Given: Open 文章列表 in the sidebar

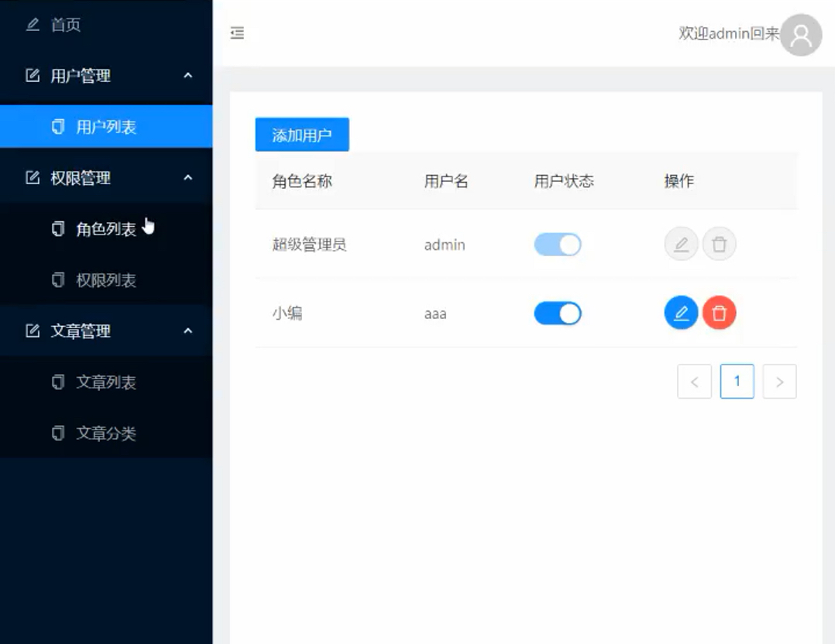Looking at the screenshot, I should pyautogui.click(x=106, y=382).
